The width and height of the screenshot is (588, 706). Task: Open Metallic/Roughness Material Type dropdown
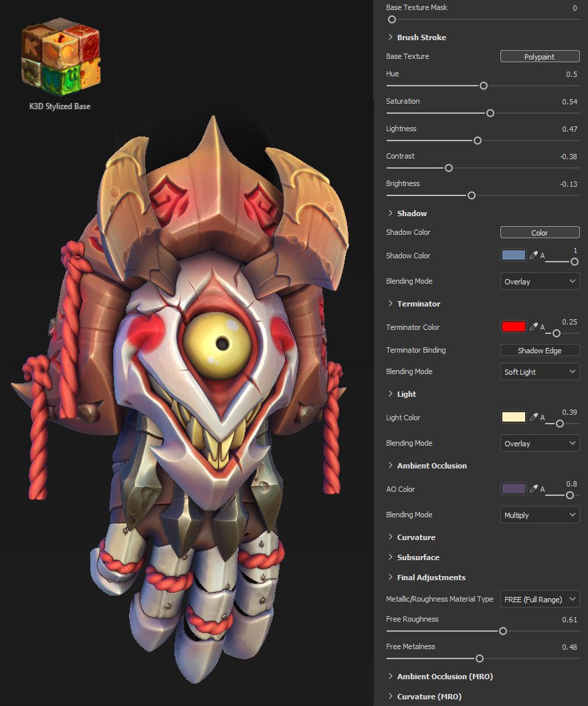pos(540,600)
